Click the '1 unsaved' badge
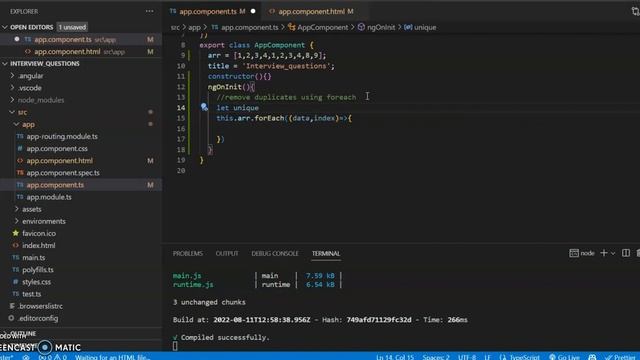 point(72,27)
